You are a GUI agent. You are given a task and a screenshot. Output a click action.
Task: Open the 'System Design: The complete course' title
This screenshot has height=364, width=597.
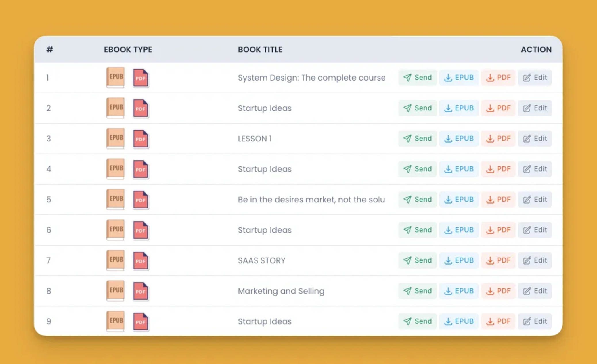[311, 78]
